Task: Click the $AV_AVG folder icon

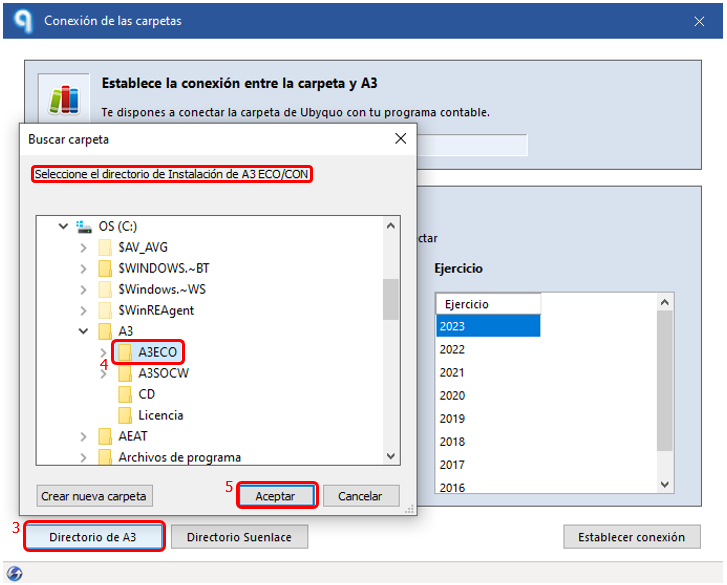Action: coord(105,248)
